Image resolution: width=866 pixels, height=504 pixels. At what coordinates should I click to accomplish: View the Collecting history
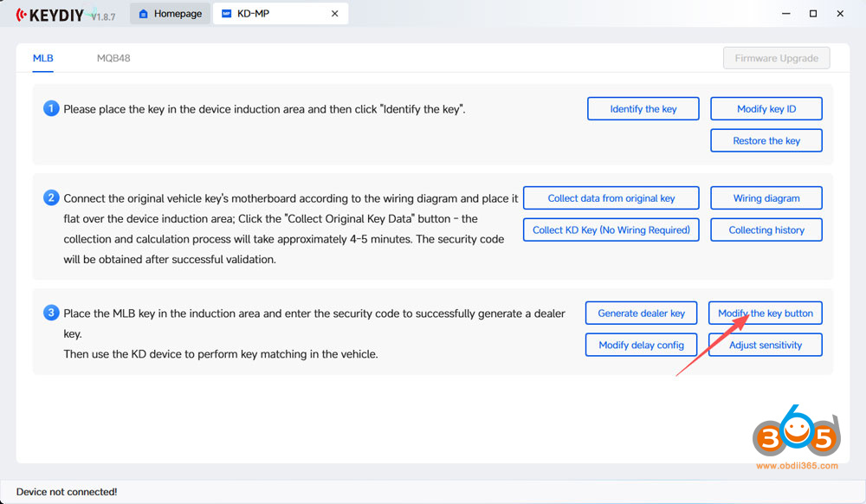point(766,230)
